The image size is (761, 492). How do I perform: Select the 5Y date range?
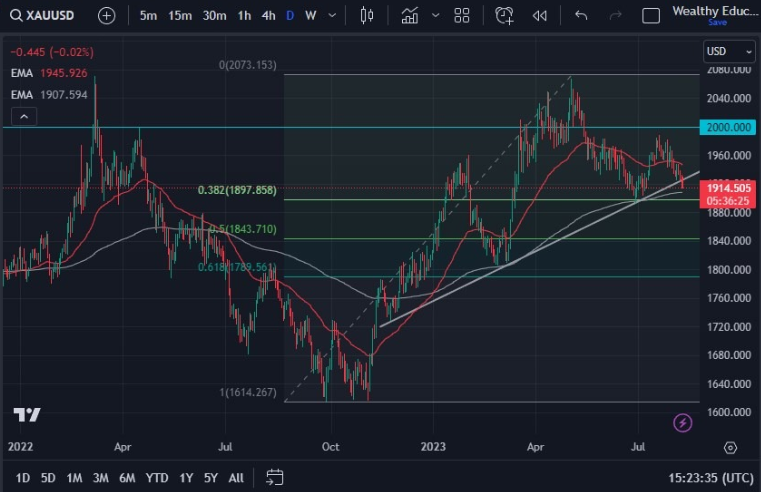tap(211, 478)
